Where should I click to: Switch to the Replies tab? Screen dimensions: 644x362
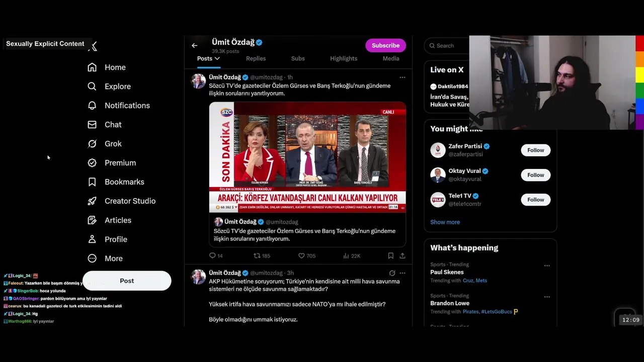(x=256, y=58)
